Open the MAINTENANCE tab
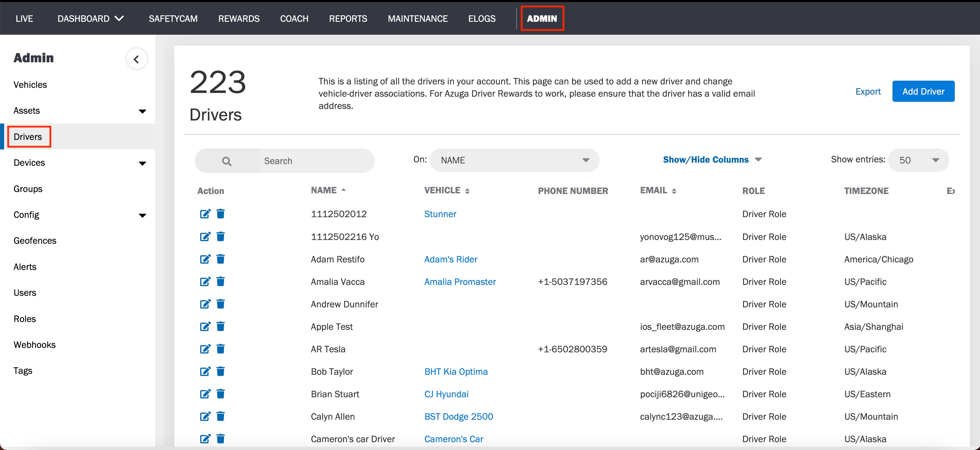Screen dimensions: 980x450 click(x=418, y=18)
